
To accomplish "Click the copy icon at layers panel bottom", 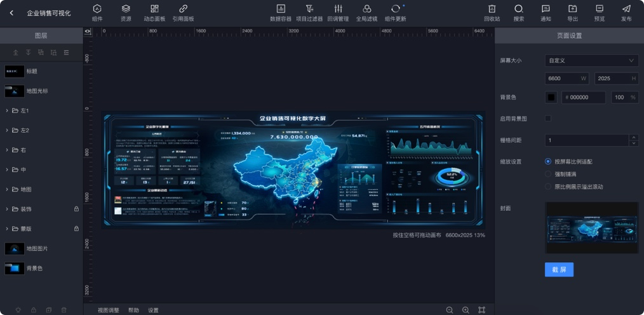I will tap(49, 310).
